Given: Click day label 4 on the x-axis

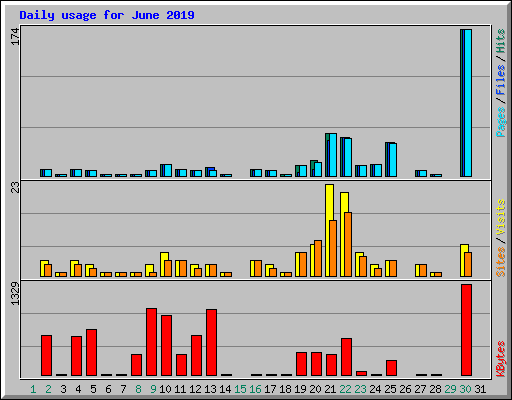Looking at the screenshot, I should (78, 389).
